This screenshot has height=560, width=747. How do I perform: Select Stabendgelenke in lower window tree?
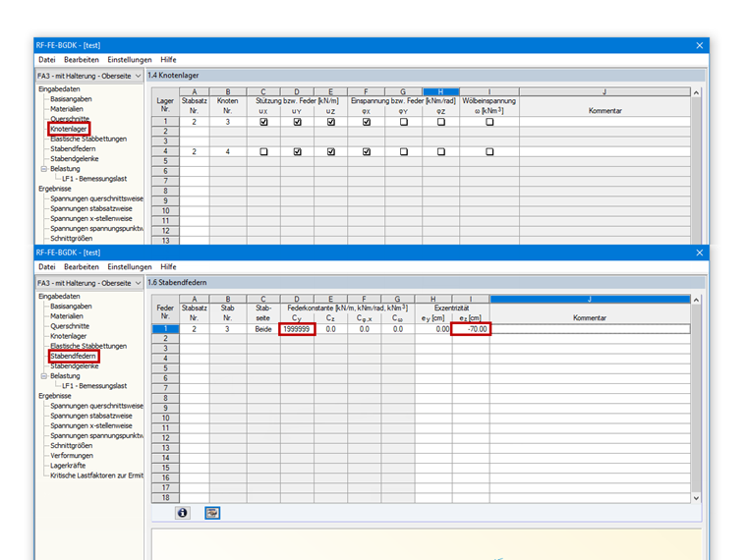pyautogui.click(x=75, y=366)
